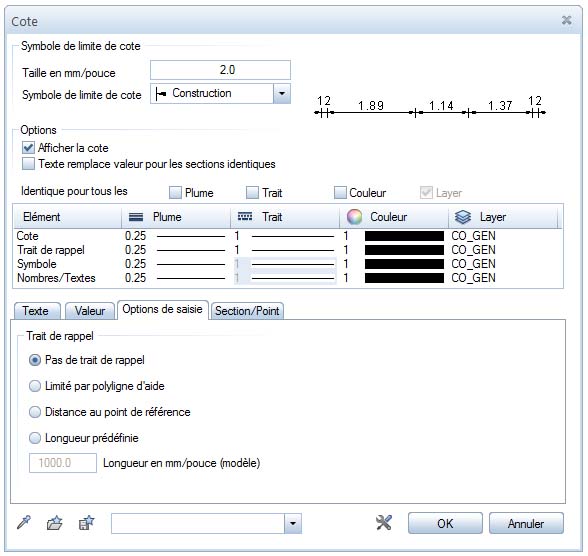The image size is (588, 556).
Task: Select Longueur prédéfinie radio button
Action: [35, 438]
